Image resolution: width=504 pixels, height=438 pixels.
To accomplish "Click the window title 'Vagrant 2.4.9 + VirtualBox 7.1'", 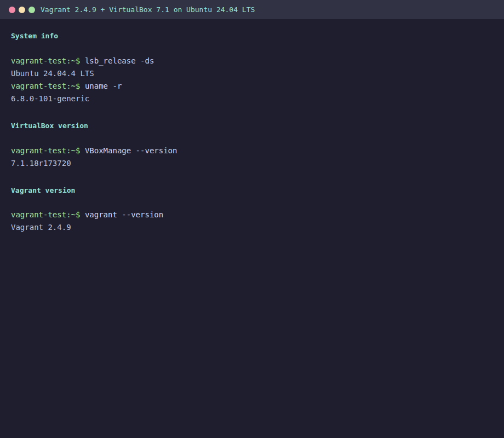I will coord(105,10).
